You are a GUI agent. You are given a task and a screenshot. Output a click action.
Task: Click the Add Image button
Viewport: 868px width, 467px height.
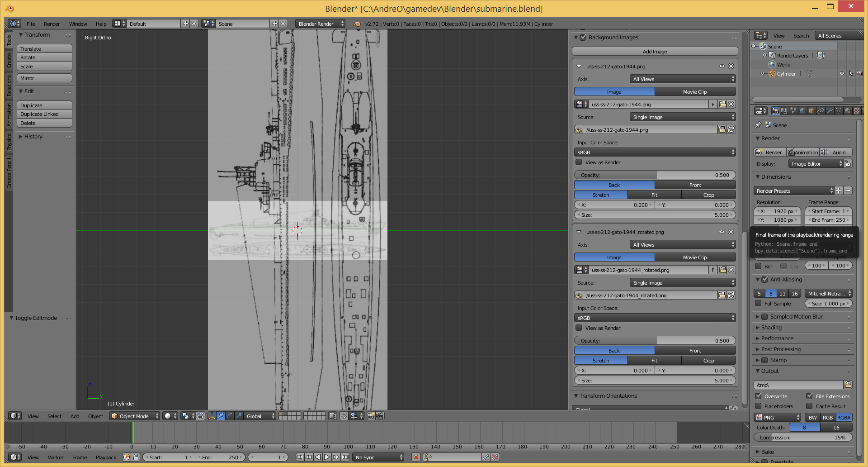click(655, 51)
